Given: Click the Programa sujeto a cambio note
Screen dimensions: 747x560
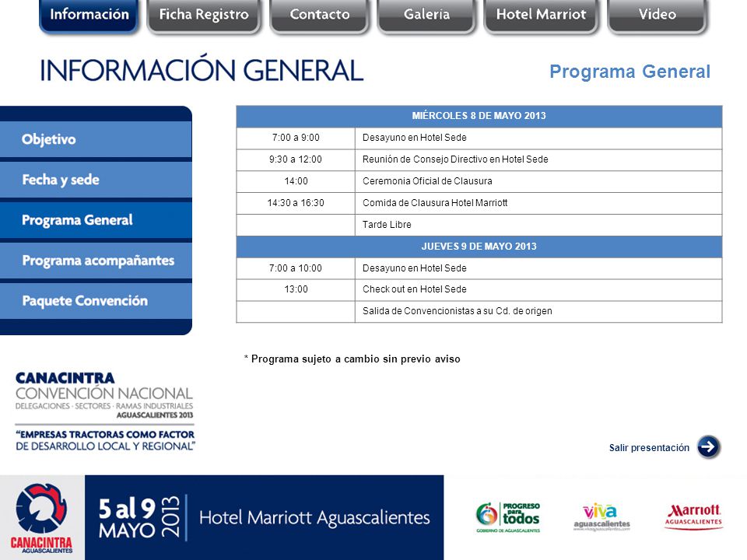Looking at the screenshot, I should point(352,359).
